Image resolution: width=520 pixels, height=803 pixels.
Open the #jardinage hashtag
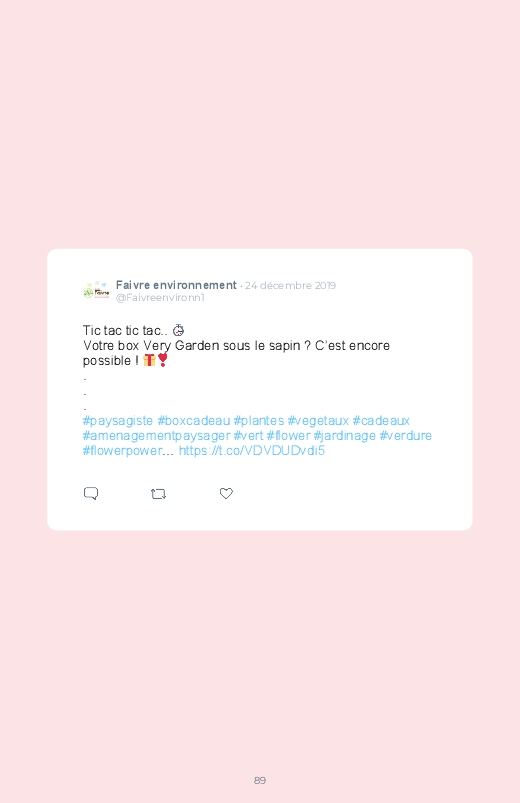(x=344, y=436)
